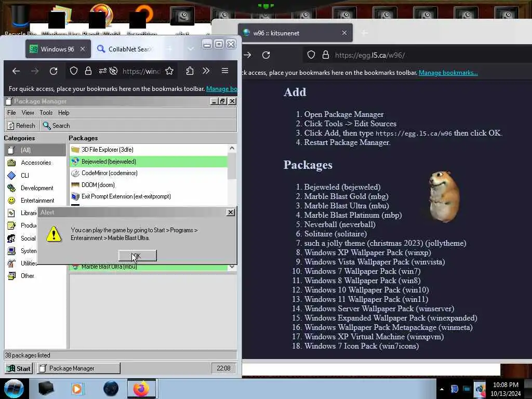
Task: Click the packages list scroll down arrow
Action: pos(232,267)
